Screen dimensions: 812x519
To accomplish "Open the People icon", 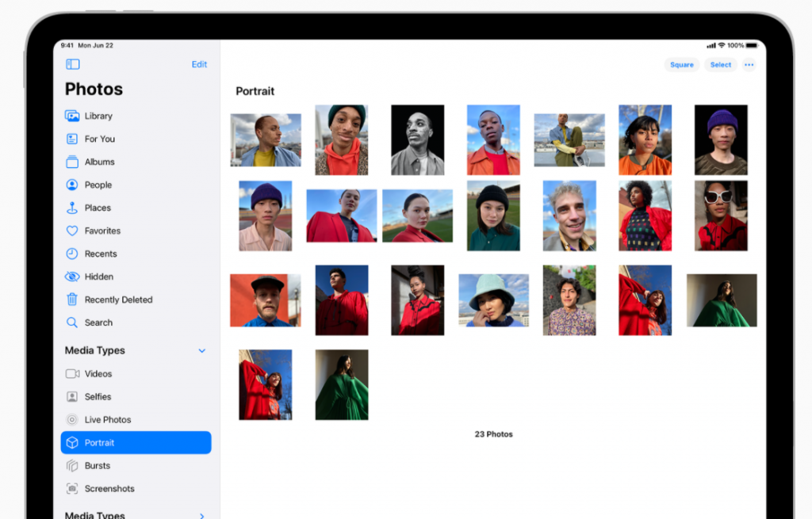I will tap(72, 185).
